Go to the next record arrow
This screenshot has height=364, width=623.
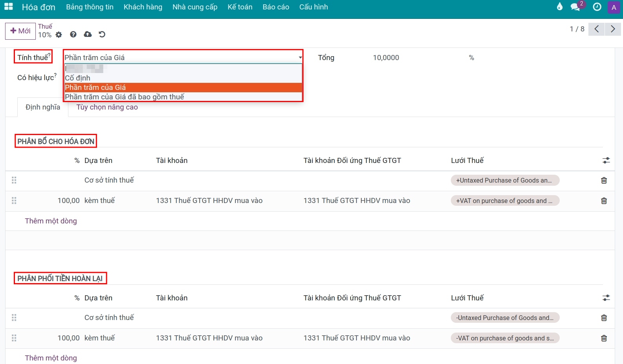[613, 29]
